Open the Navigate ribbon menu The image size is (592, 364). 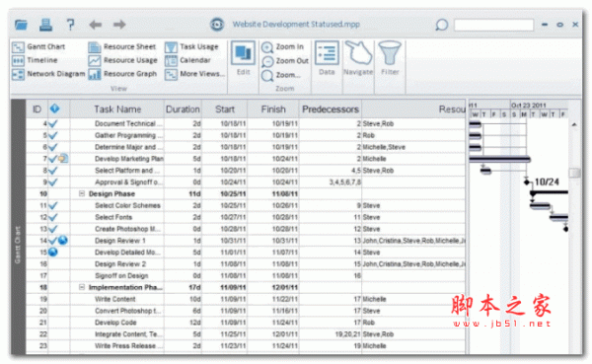click(358, 58)
